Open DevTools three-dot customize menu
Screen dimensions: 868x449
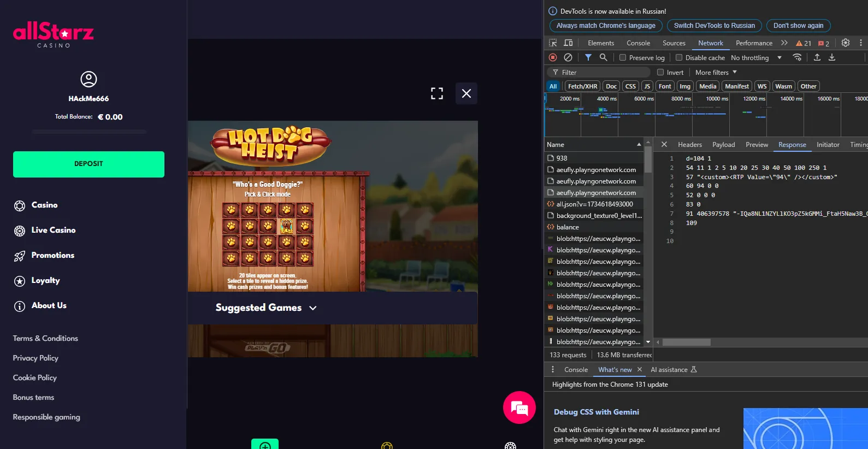click(861, 43)
